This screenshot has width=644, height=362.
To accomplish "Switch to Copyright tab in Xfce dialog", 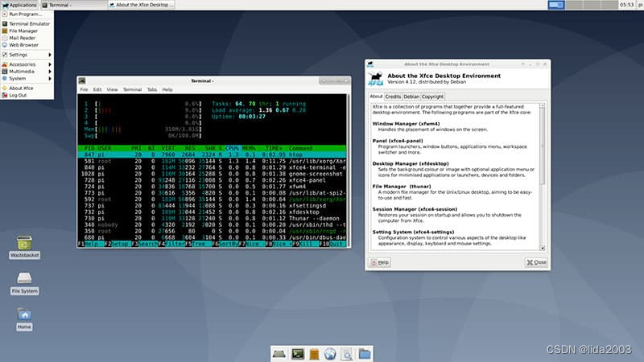I will (x=432, y=97).
